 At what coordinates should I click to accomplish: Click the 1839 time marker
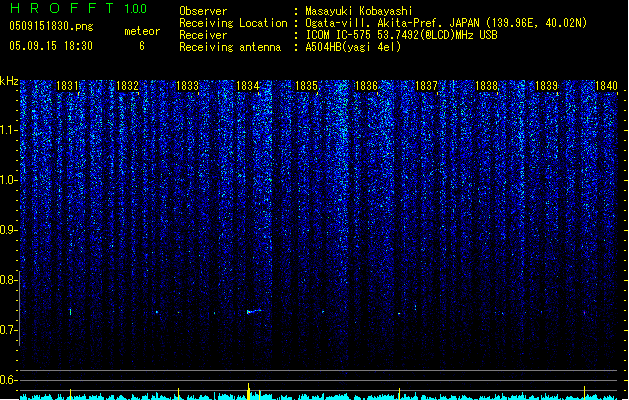[x=546, y=86]
